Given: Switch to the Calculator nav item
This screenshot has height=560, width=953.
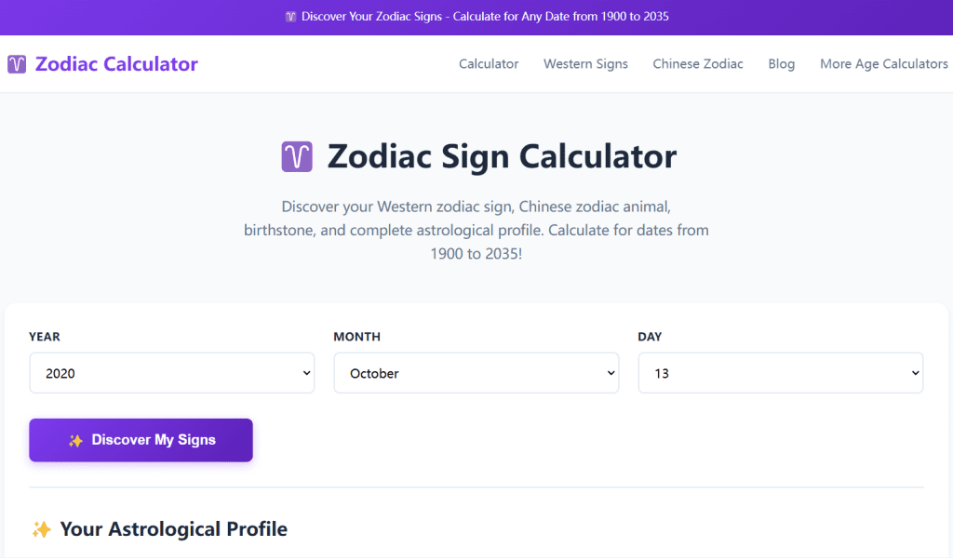Looking at the screenshot, I should (489, 63).
